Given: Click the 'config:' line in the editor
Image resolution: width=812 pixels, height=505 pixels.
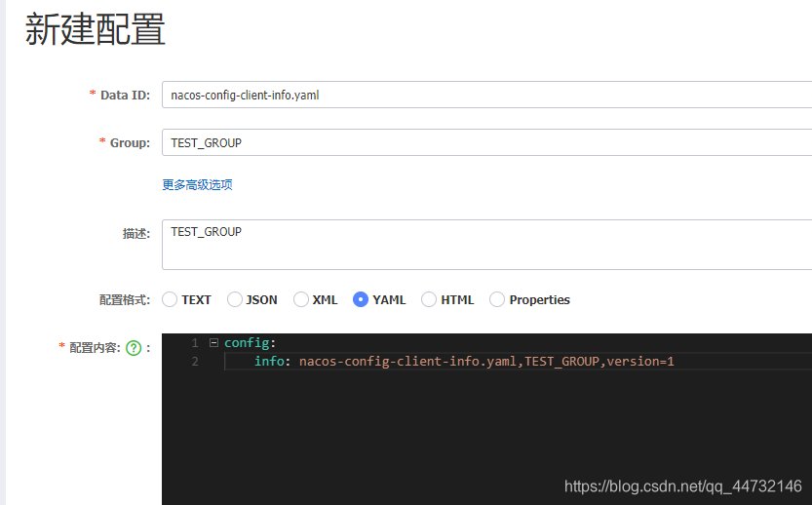Looking at the screenshot, I should pos(251,343).
